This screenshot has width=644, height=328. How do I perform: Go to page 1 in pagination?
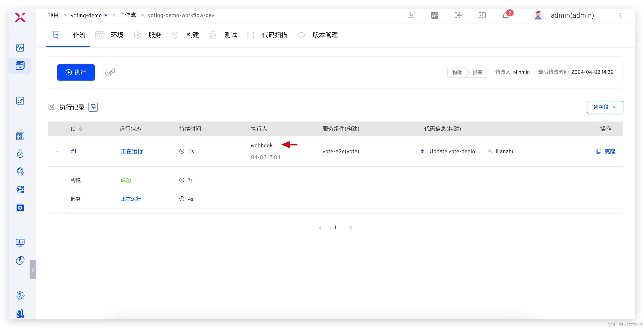click(x=335, y=227)
